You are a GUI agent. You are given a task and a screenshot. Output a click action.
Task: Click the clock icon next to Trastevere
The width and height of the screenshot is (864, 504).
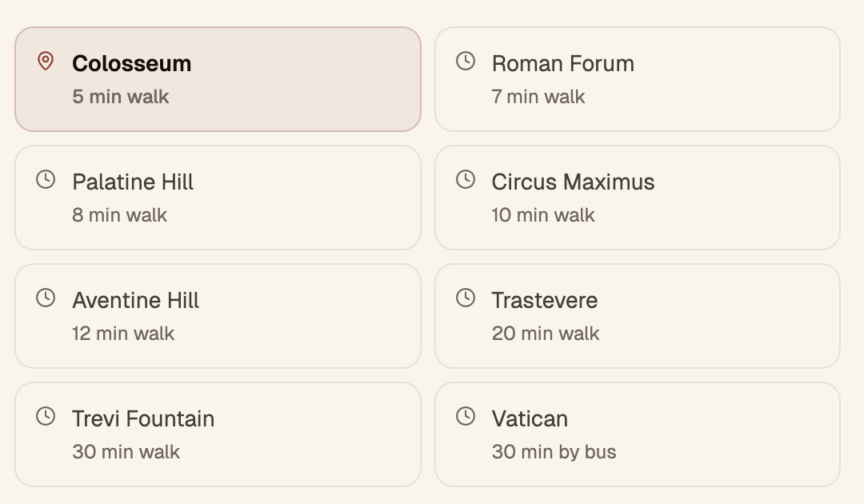coord(466,298)
